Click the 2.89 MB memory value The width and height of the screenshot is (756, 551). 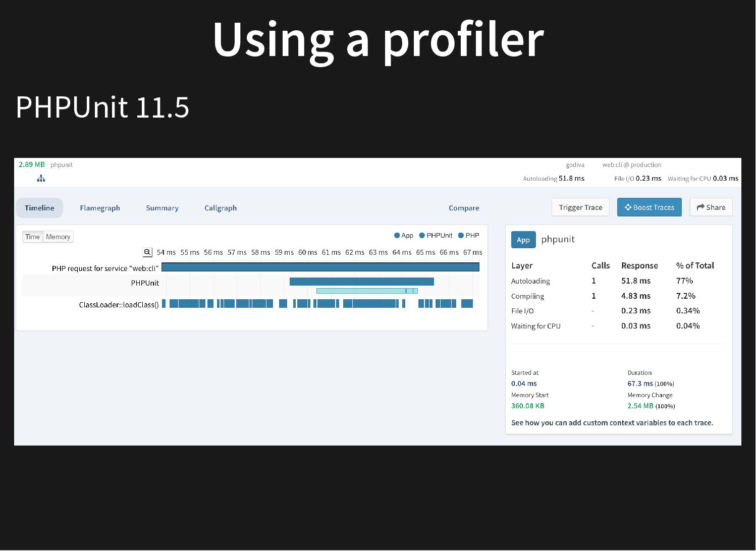click(x=32, y=164)
